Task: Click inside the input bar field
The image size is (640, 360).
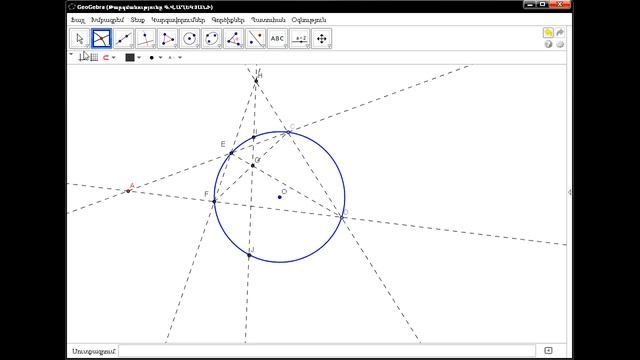Action: (x=327, y=351)
